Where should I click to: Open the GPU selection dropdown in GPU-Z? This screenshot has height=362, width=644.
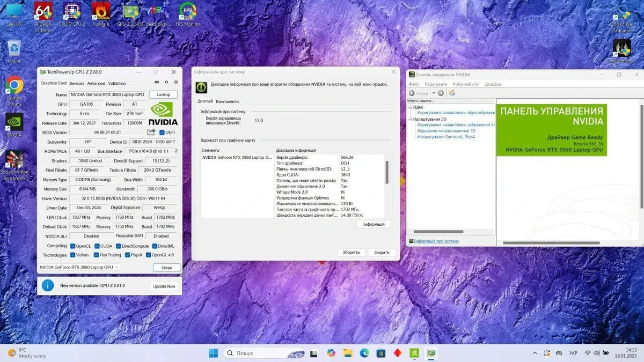[79, 267]
